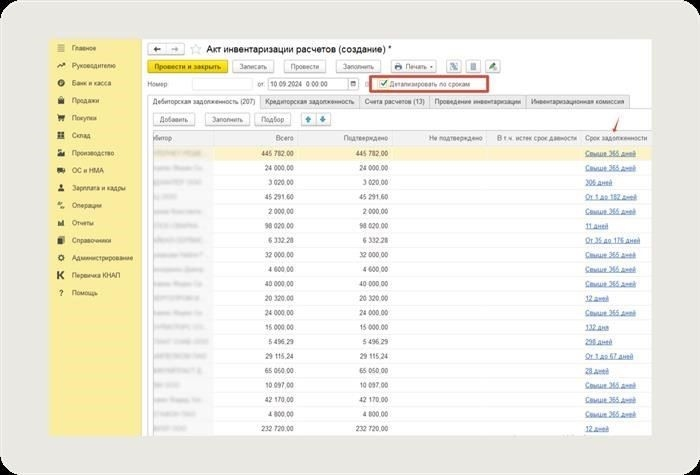Open the Инвентаризационная комиссия tab
The image size is (700, 475).
578,102
